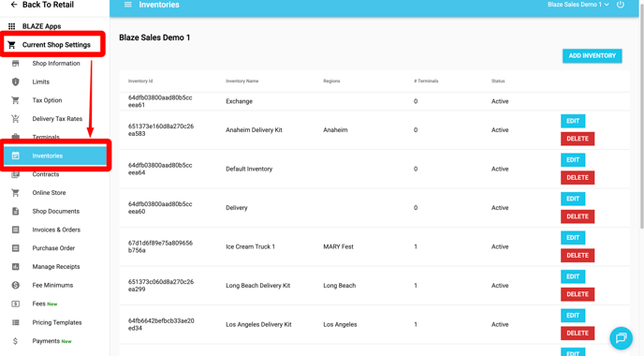Click the Pricing Templates list icon

[x=16, y=322]
